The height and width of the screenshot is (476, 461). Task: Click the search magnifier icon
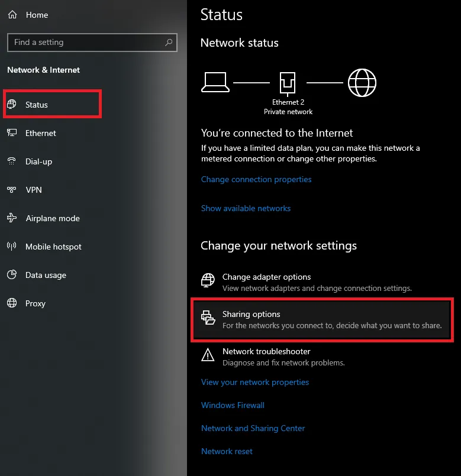[169, 43]
